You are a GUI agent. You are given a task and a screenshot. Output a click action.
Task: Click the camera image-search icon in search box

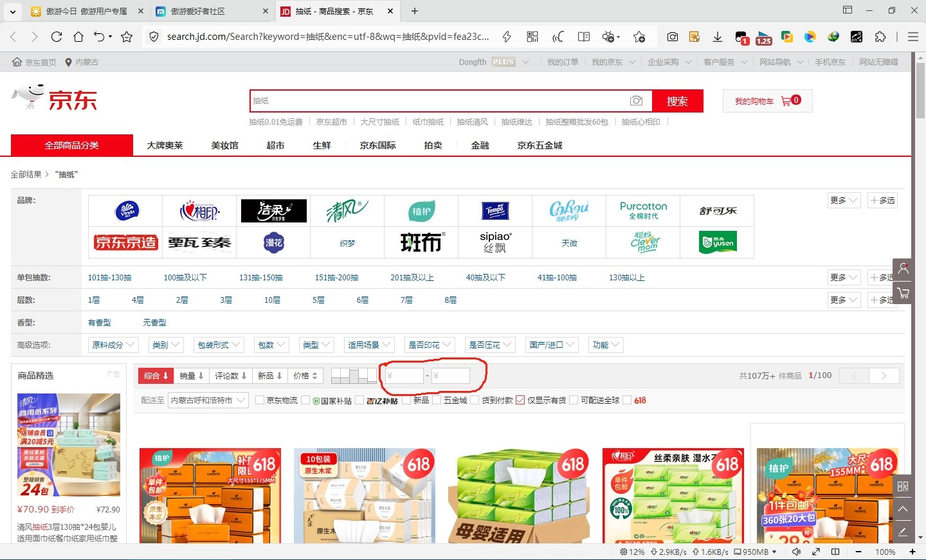636,101
